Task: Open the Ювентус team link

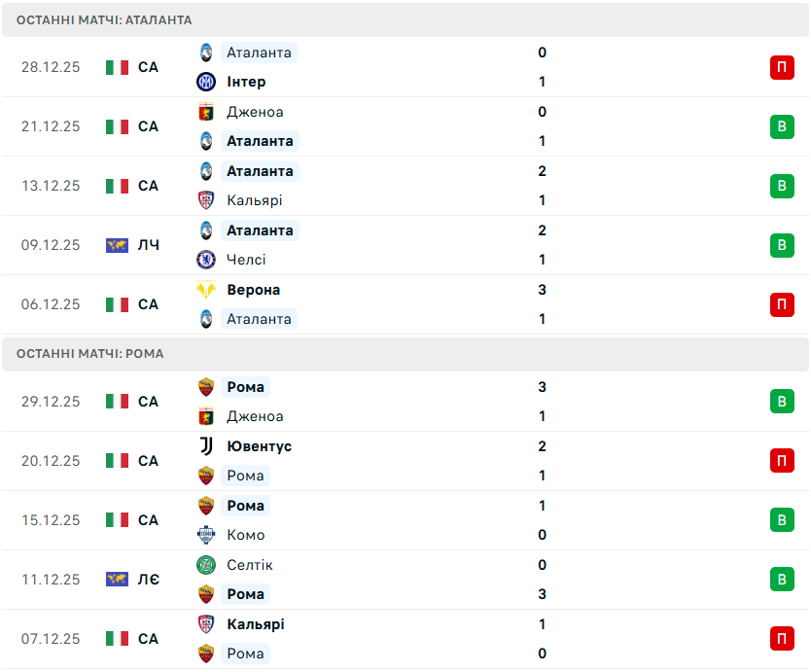Action: (259, 446)
